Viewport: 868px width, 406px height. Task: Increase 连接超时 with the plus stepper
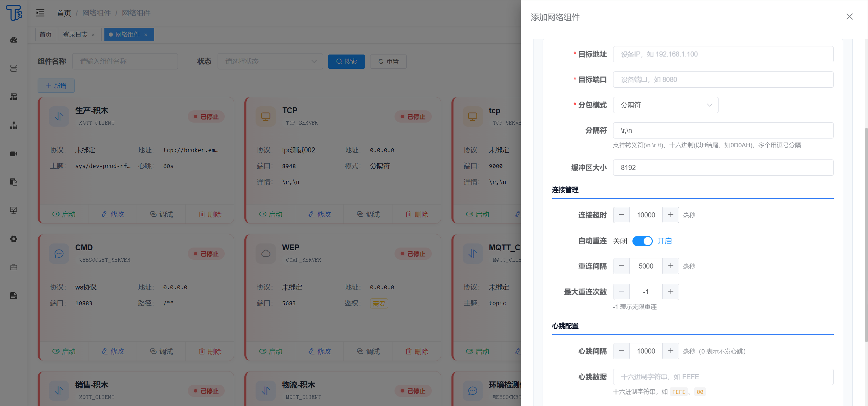pyautogui.click(x=670, y=215)
